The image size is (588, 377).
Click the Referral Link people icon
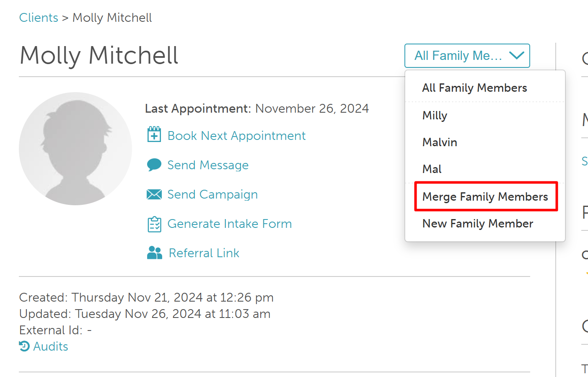[x=154, y=253]
